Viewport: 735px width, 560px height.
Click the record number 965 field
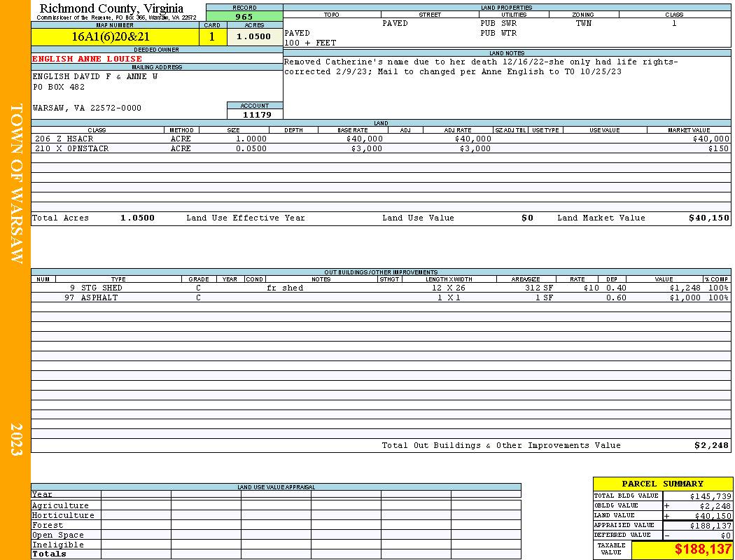[x=244, y=16]
